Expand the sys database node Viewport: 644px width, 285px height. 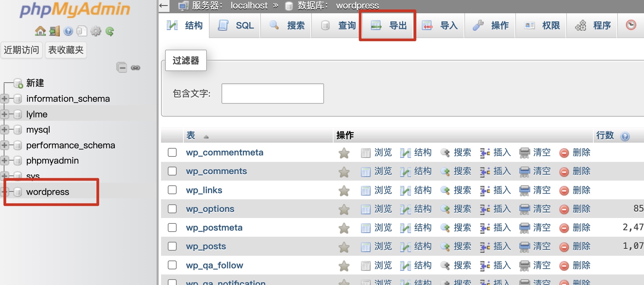[4, 176]
